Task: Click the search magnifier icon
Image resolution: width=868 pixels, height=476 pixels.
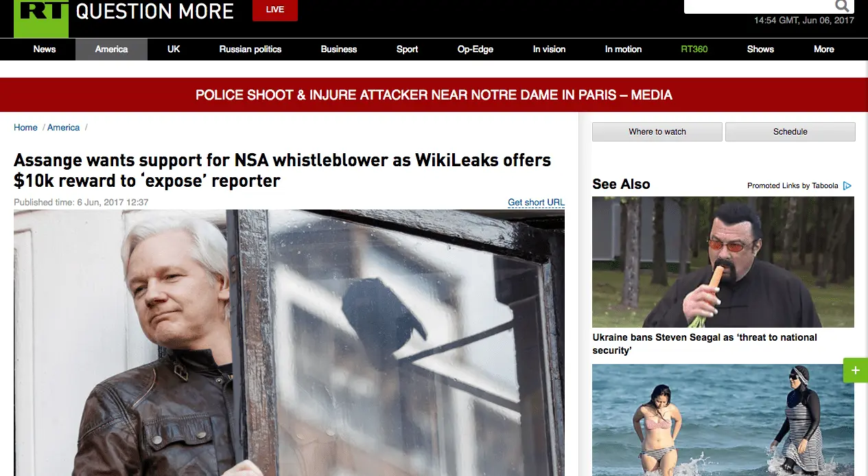Action: (x=842, y=6)
